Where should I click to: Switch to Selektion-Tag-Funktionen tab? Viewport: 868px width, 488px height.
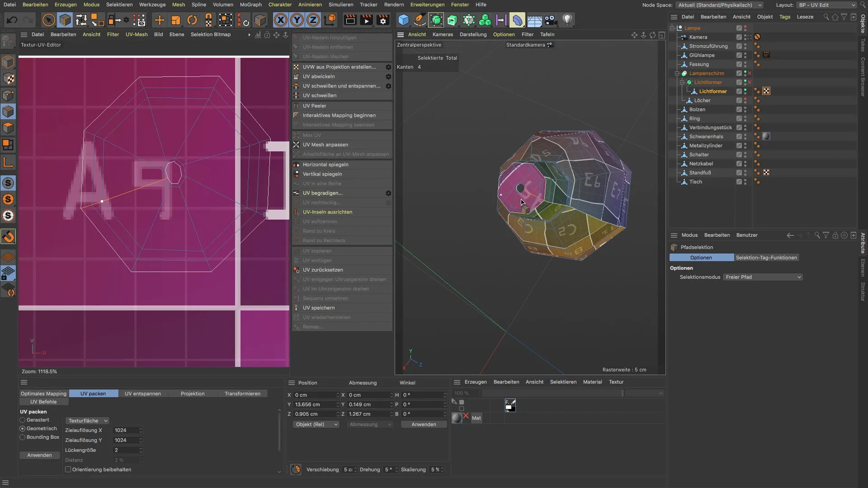point(766,258)
